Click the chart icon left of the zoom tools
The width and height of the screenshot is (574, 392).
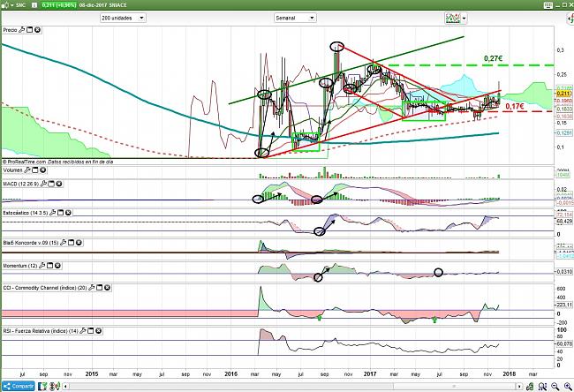pyautogui.click(x=530, y=386)
